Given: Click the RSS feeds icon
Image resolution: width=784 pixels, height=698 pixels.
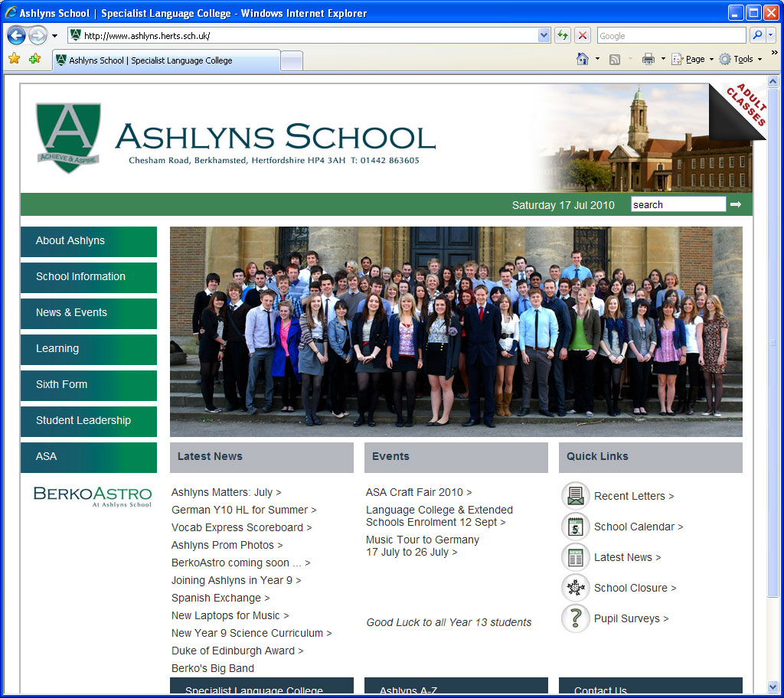Looking at the screenshot, I should coord(615,60).
